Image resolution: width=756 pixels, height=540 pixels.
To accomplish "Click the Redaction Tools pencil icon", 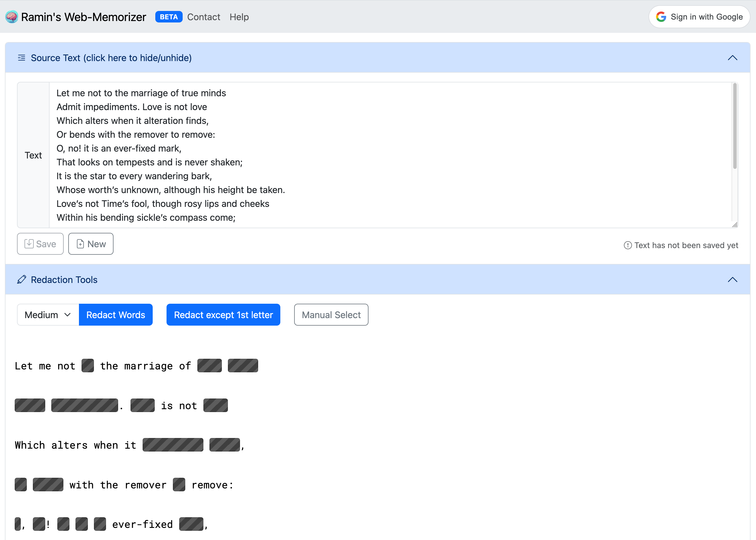I will [22, 280].
